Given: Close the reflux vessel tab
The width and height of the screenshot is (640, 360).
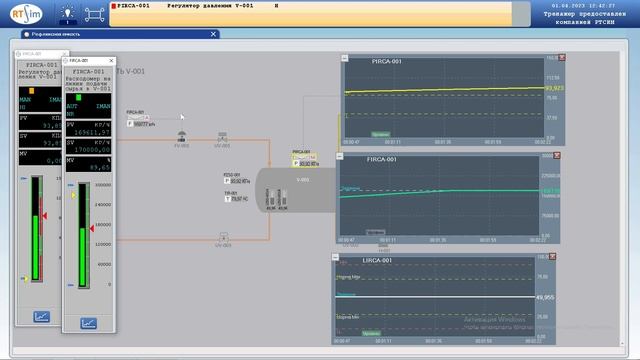Looking at the screenshot, I should (213, 34).
